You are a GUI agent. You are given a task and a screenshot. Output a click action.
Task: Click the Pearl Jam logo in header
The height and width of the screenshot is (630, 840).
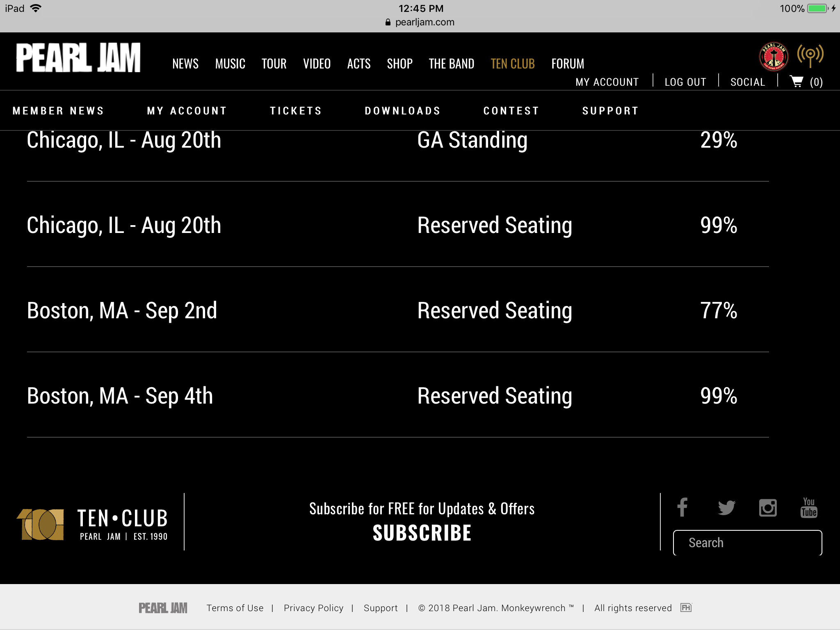(78, 58)
